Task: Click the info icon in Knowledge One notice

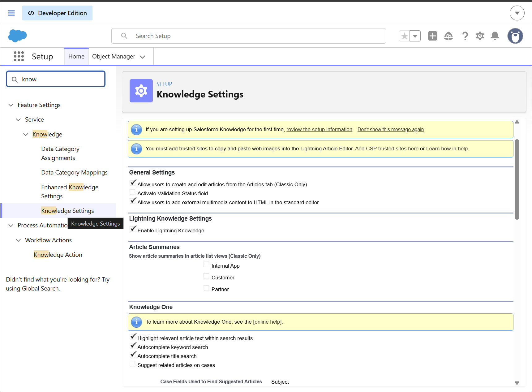Action: 136,322
